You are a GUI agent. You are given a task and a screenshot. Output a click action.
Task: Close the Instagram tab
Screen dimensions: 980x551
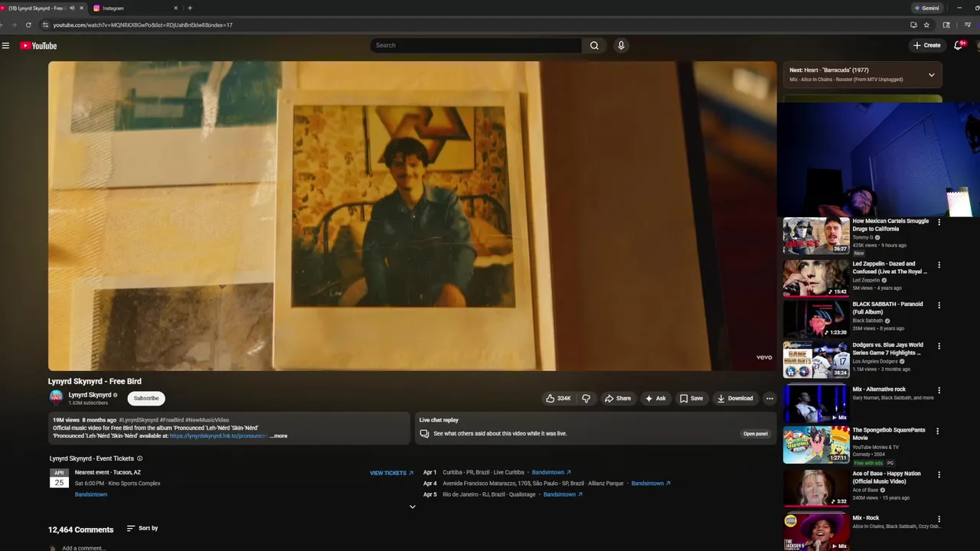(x=175, y=8)
